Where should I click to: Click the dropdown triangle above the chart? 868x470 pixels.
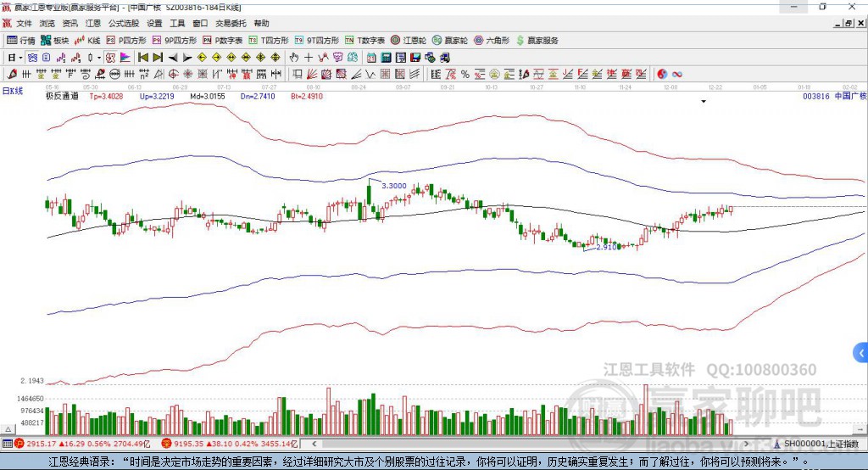click(x=704, y=102)
